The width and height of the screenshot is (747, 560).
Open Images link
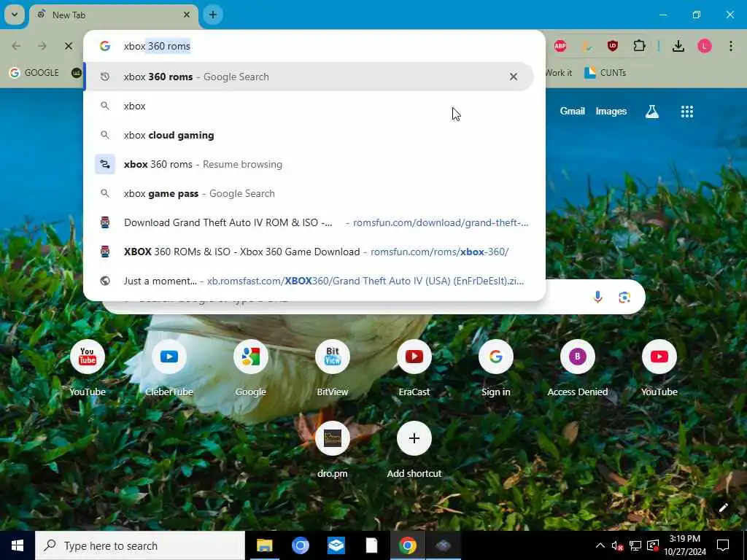[611, 112]
